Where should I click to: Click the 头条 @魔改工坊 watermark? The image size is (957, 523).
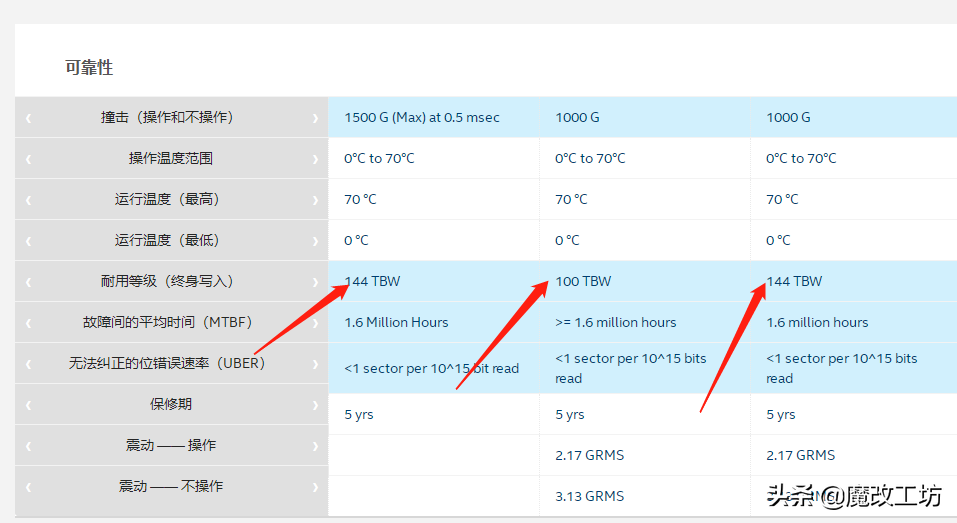(855, 496)
